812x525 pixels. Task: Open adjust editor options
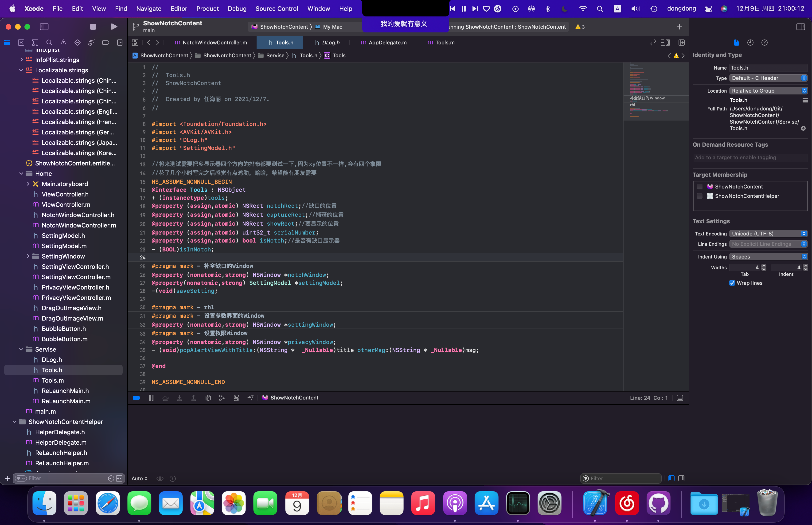click(x=665, y=43)
